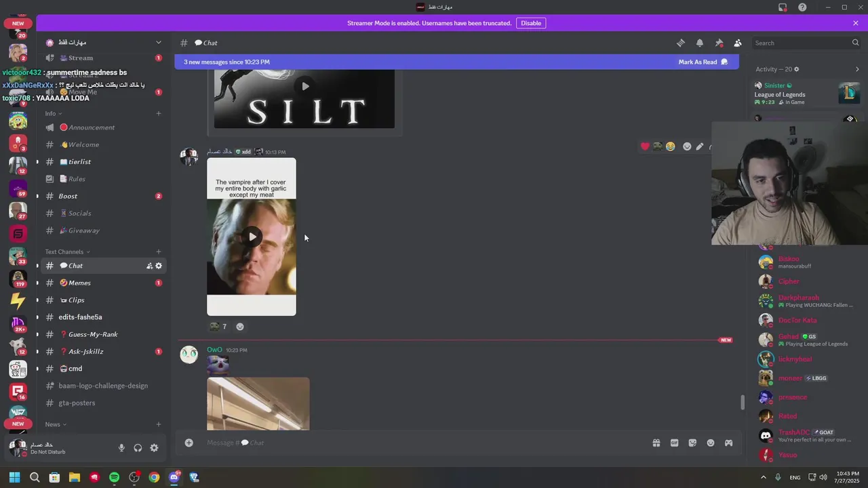The image size is (868, 488).
Task: Open User Settings gear
Action: 154,448
